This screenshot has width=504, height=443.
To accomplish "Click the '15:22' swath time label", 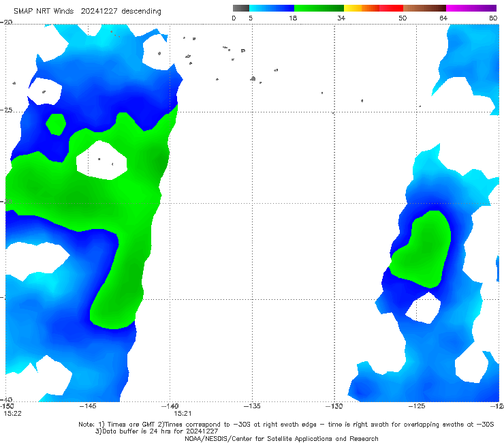I will [12, 414].
